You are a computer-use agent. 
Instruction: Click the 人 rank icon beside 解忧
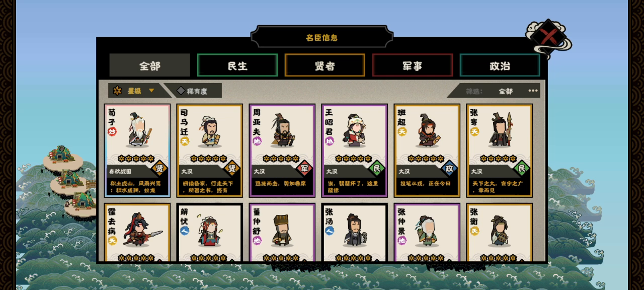coord(185,231)
